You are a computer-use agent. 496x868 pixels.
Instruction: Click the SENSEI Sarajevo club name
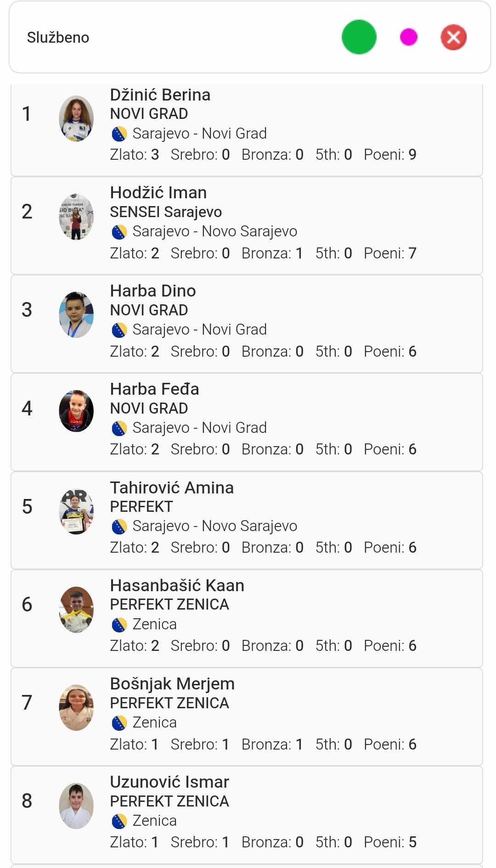coord(166,212)
